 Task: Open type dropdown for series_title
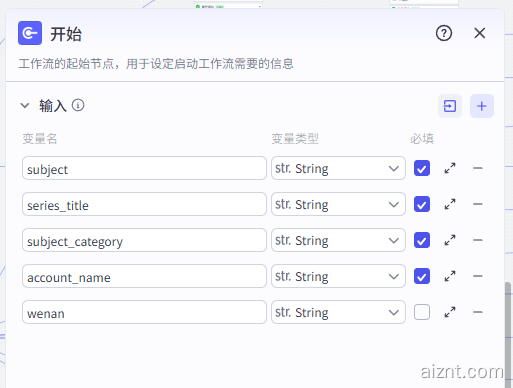pos(338,204)
